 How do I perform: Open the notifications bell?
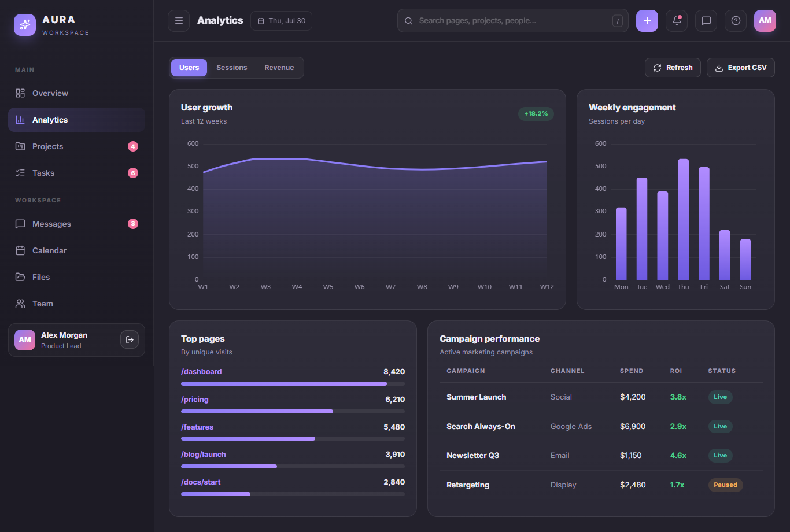tap(677, 21)
